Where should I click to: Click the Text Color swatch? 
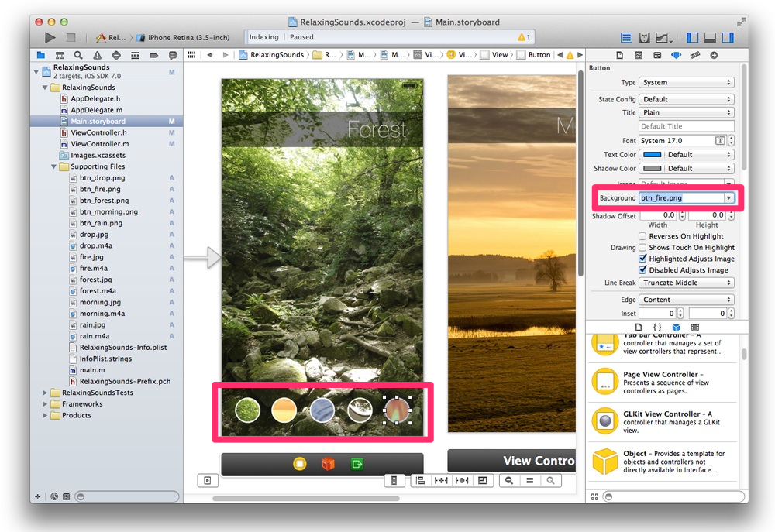tap(653, 155)
